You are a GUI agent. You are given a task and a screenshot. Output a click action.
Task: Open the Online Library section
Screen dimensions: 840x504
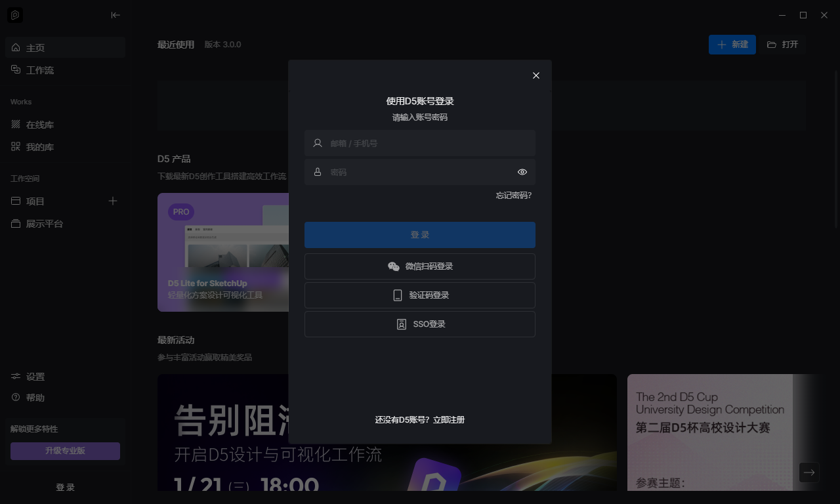pos(39,125)
